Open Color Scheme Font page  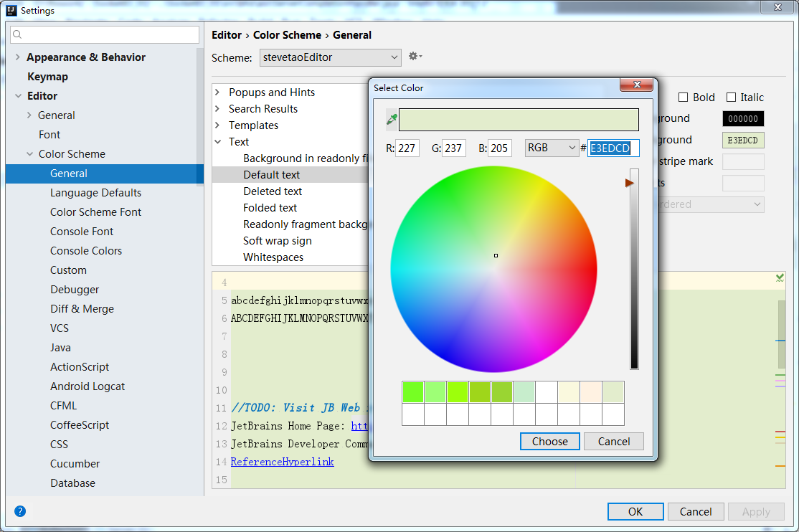pyautogui.click(x=96, y=212)
